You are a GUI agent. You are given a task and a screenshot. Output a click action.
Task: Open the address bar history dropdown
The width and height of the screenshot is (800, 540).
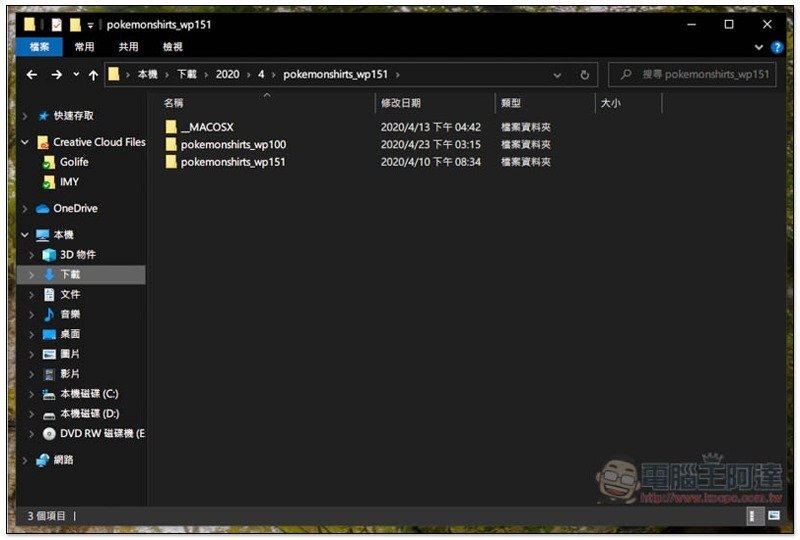click(x=557, y=75)
